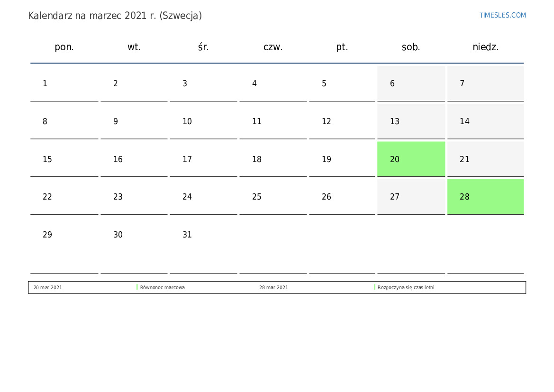
Task: Click green marker beside 'Rozpoczyna się czas letni'
Action: click(x=374, y=287)
